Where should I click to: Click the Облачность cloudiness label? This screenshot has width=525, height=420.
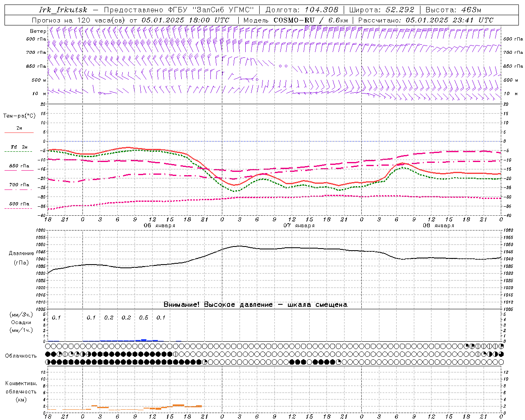pos(21,356)
